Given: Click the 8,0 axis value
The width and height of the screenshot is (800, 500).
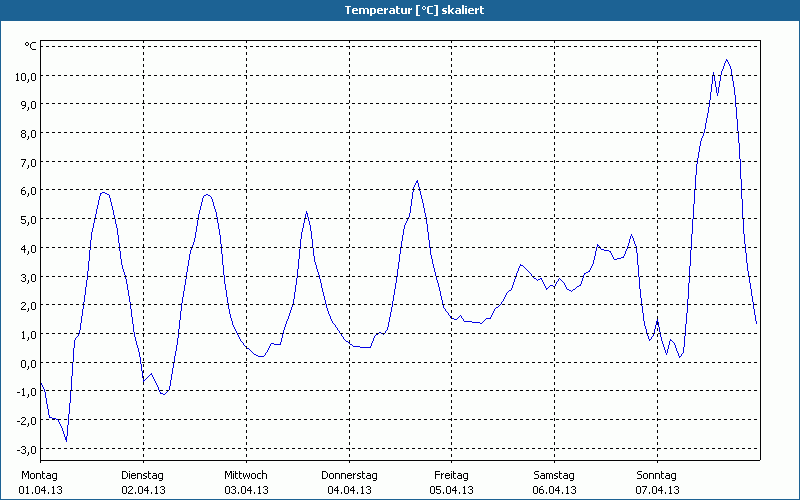Looking at the screenshot, I should pos(29,133).
